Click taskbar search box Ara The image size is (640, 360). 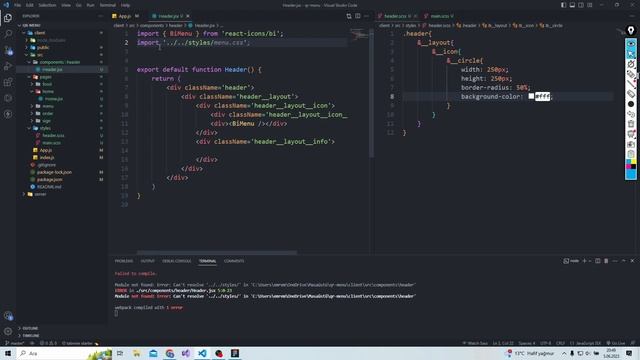click(64, 353)
